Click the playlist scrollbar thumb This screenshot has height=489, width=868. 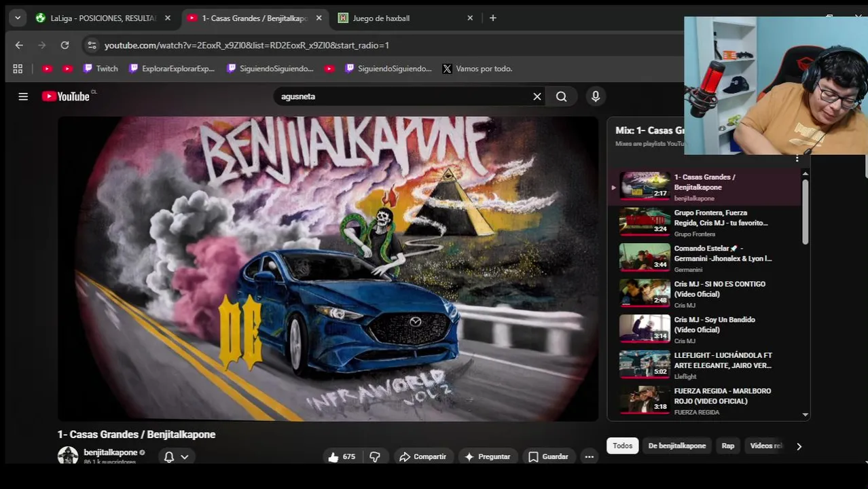click(806, 212)
